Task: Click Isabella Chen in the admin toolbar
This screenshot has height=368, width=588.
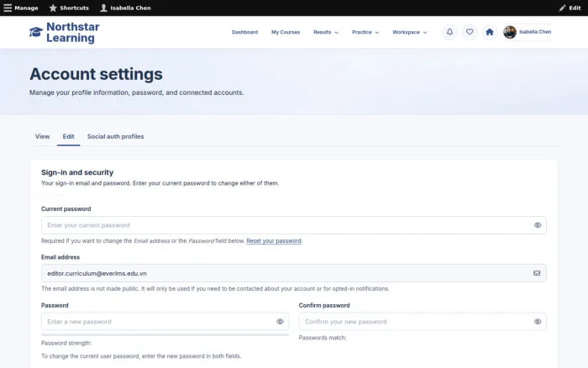Action: (x=130, y=8)
